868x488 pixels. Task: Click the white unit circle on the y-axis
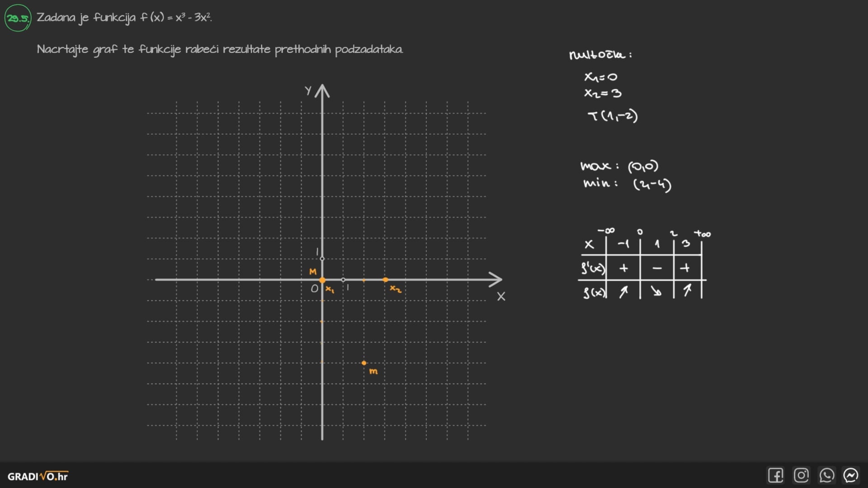(322, 259)
